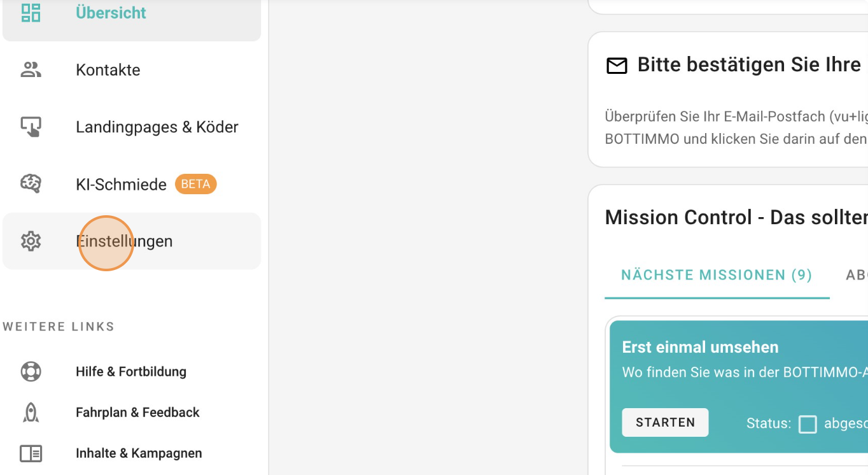Open the Fahrplan & Feedback link
Screen dimensions: 868x475
point(137,413)
